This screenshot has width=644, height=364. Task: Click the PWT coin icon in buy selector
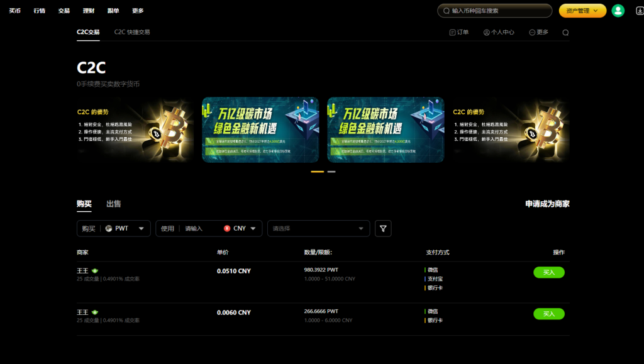110,228
